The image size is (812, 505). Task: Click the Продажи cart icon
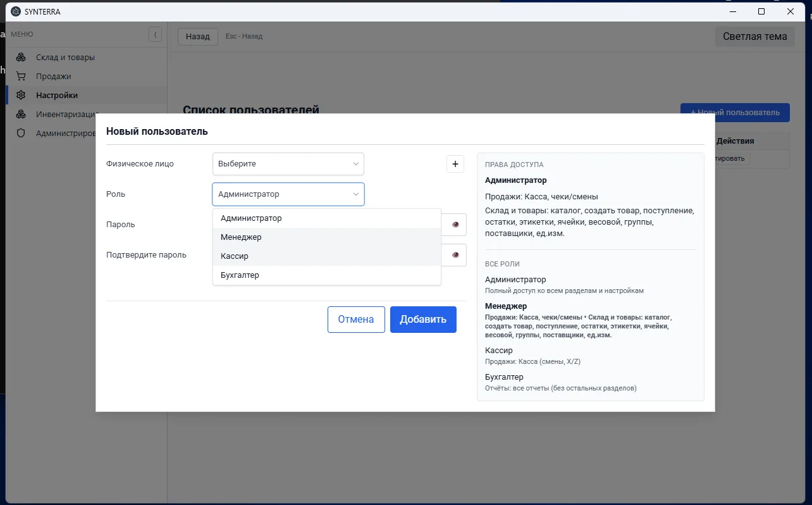point(21,77)
